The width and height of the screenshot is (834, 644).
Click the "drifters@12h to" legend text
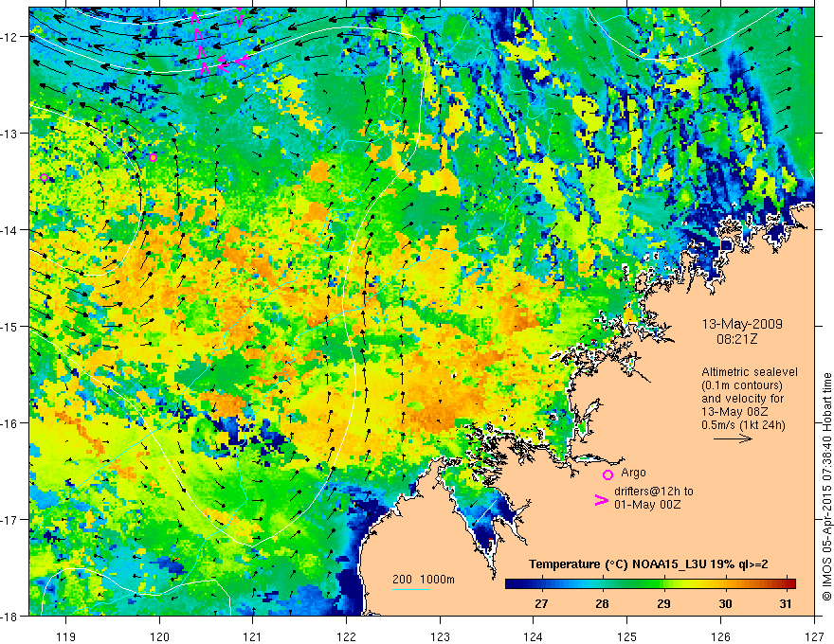(654, 492)
